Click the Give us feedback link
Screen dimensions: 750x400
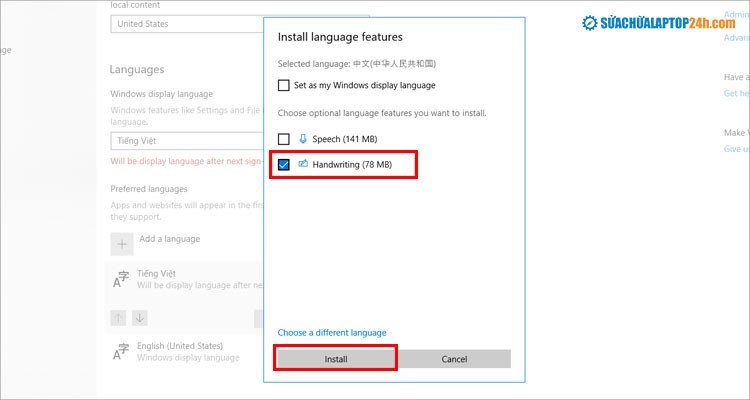tap(735, 149)
